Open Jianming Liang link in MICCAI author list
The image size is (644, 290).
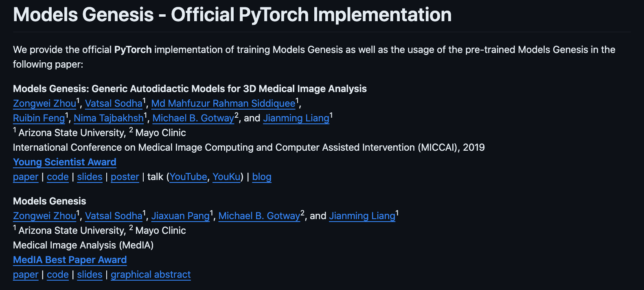pos(296,118)
